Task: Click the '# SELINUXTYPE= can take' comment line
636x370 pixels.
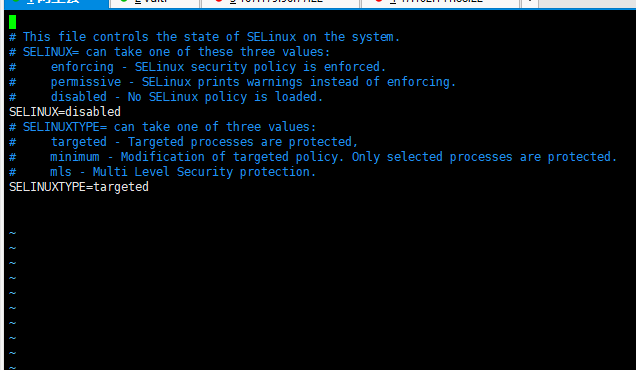Action: point(162,127)
